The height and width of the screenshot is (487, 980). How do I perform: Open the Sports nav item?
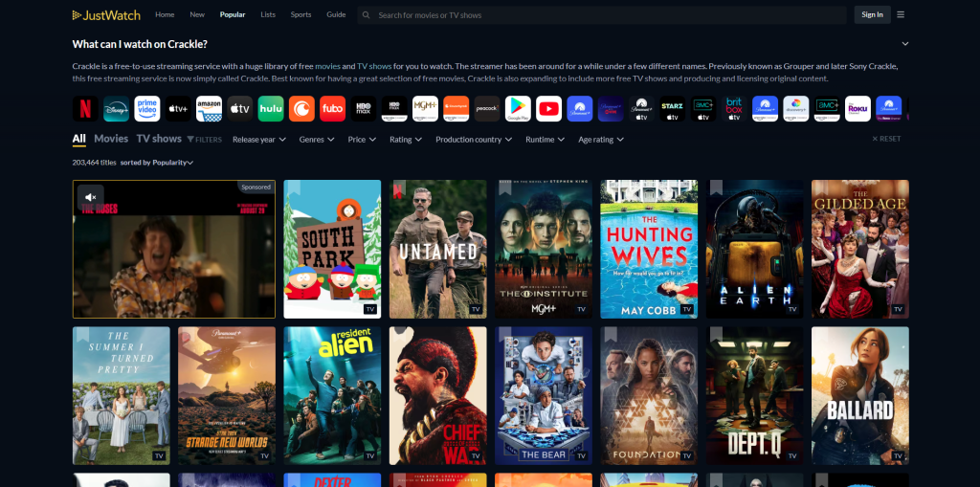[x=301, y=14]
